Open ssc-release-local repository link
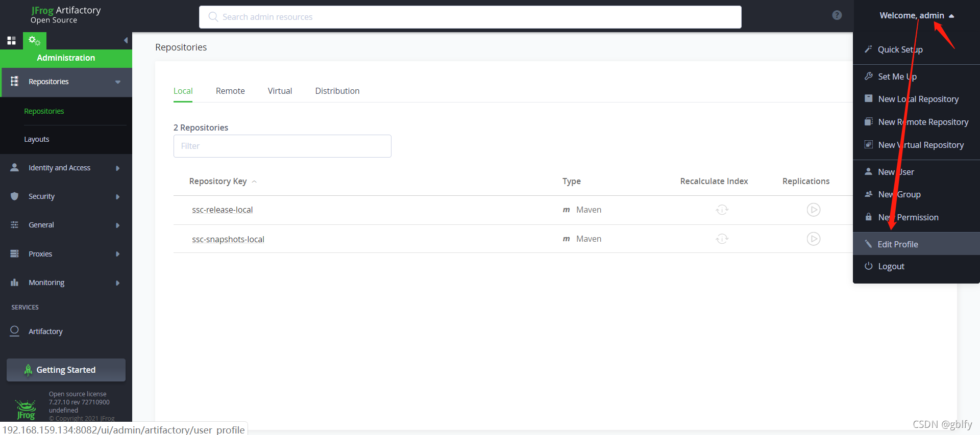This screenshot has height=435, width=980. [223, 210]
